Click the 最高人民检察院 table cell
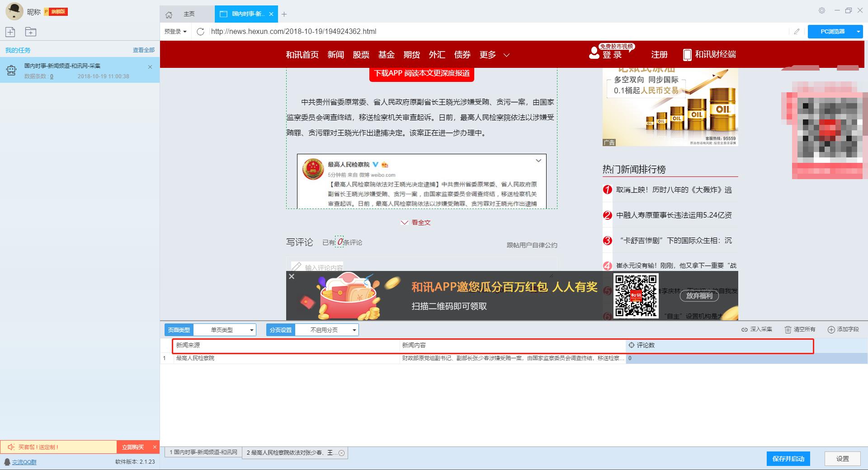868x470 pixels. (x=287, y=358)
